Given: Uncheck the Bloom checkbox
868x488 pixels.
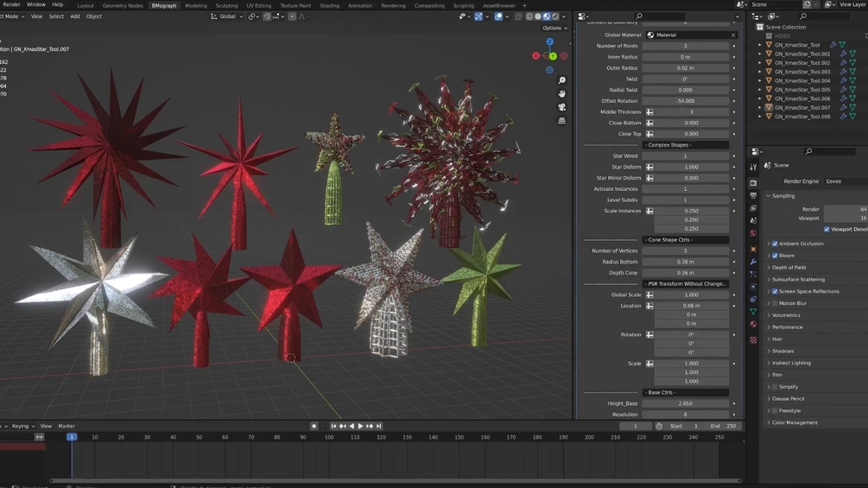Looking at the screenshot, I should (x=775, y=256).
